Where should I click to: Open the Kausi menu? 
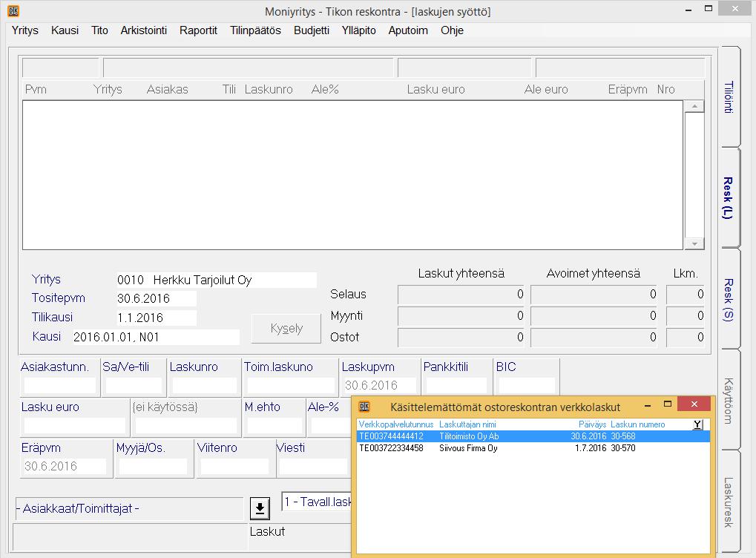click(x=65, y=30)
